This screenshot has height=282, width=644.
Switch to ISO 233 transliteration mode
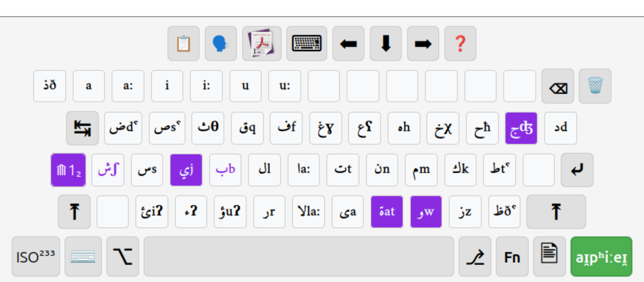click(x=36, y=257)
